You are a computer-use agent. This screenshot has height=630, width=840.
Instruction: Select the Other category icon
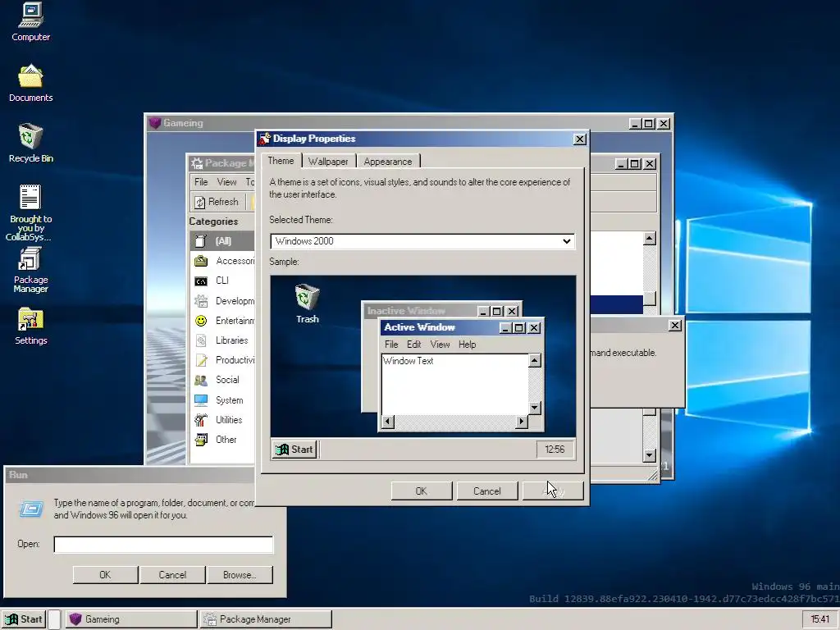(x=201, y=440)
